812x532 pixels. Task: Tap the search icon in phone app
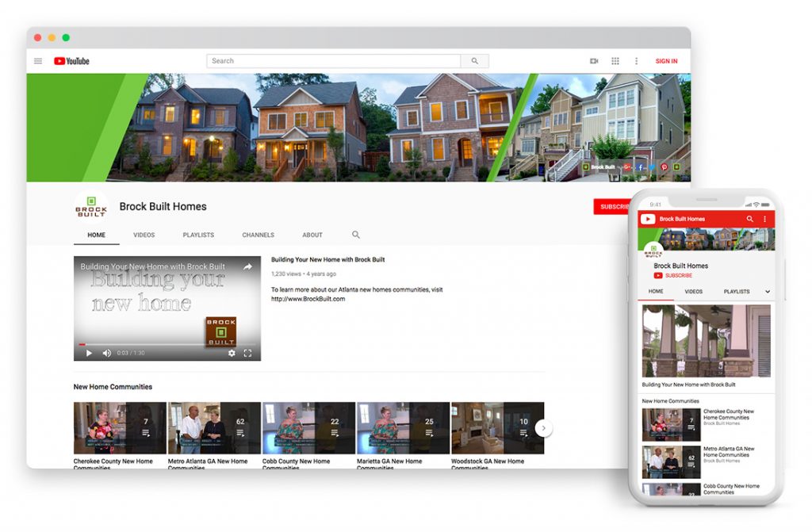point(749,219)
